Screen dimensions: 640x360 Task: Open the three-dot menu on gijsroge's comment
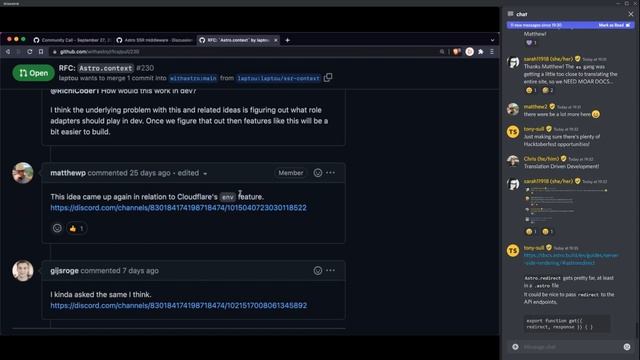point(331,271)
